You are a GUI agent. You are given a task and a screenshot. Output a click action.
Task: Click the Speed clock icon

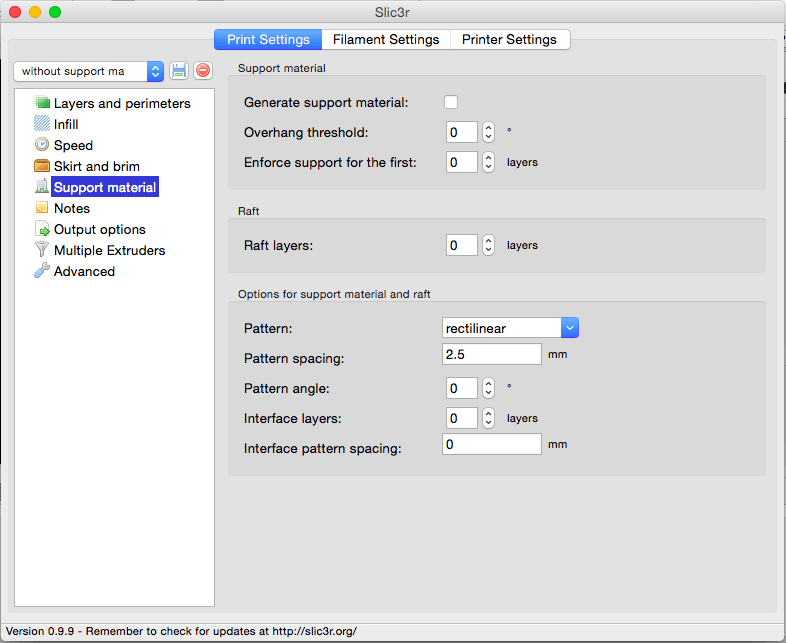click(42, 145)
